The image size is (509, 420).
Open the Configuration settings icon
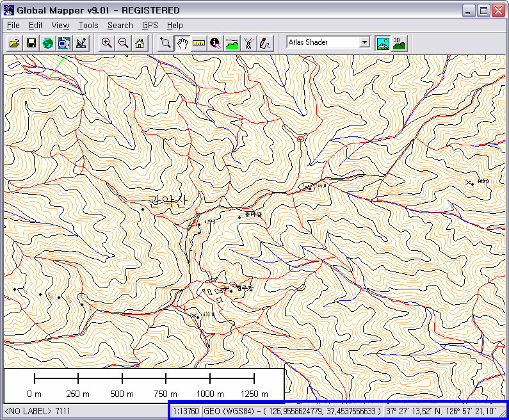(x=81, y=43)
